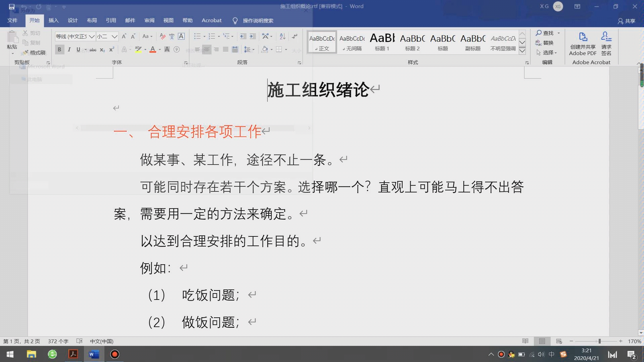
Task: Apply the No Spacing style
Action: [x=352, y=42]
